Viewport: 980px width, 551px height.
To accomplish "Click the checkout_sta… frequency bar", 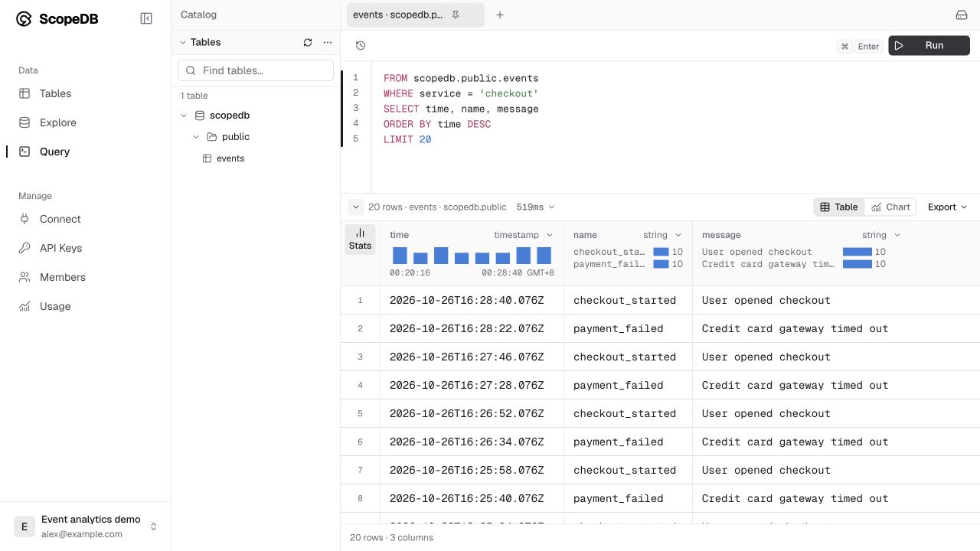I will point(661,252).
